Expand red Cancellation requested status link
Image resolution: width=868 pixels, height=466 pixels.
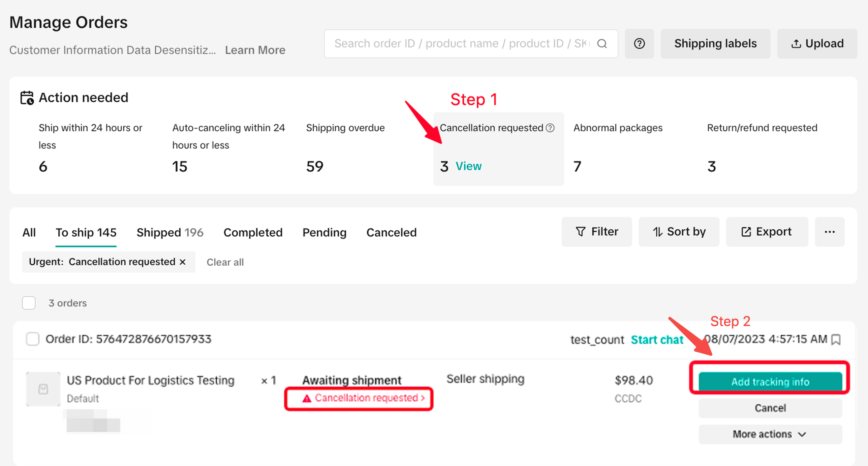[363, 398]
